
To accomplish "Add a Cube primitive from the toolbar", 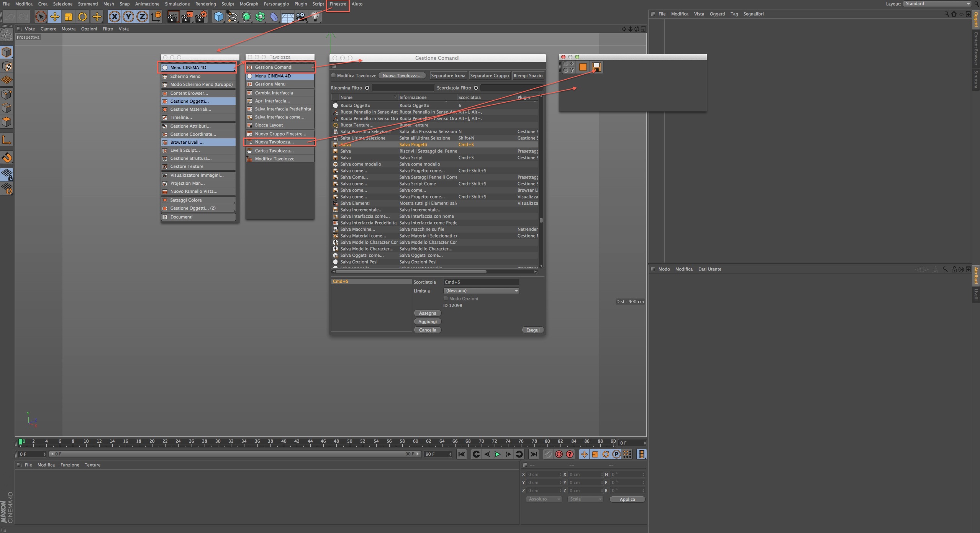I will (x=218, y=16).
